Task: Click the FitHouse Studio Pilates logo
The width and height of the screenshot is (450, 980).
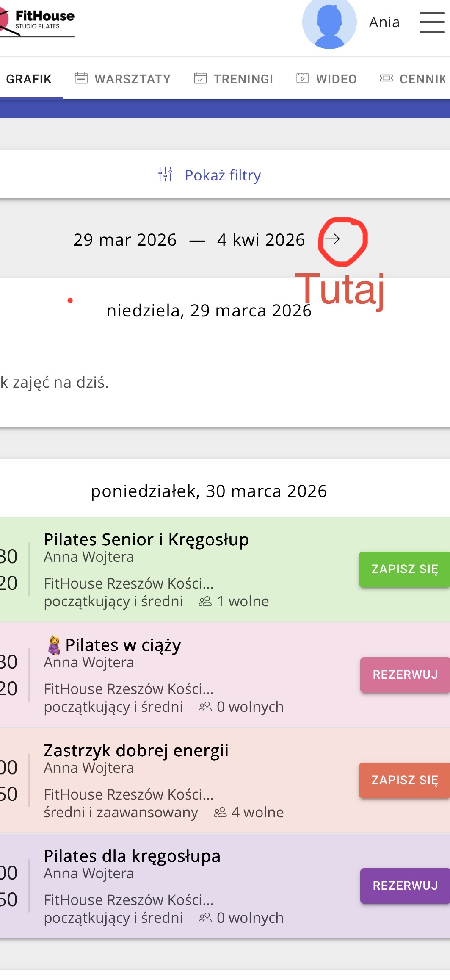Action: pyautogui.click(x=38, y=21)
